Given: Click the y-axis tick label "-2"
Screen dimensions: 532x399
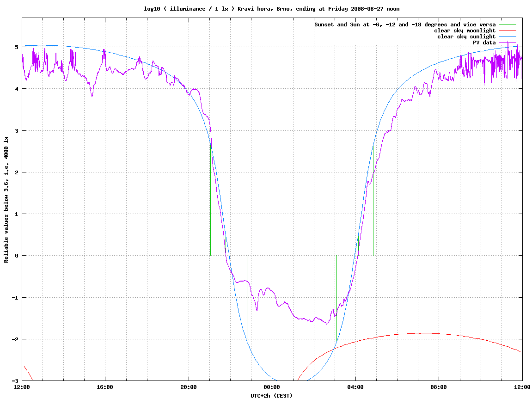Looking at the screenshot, I should 15,339.
